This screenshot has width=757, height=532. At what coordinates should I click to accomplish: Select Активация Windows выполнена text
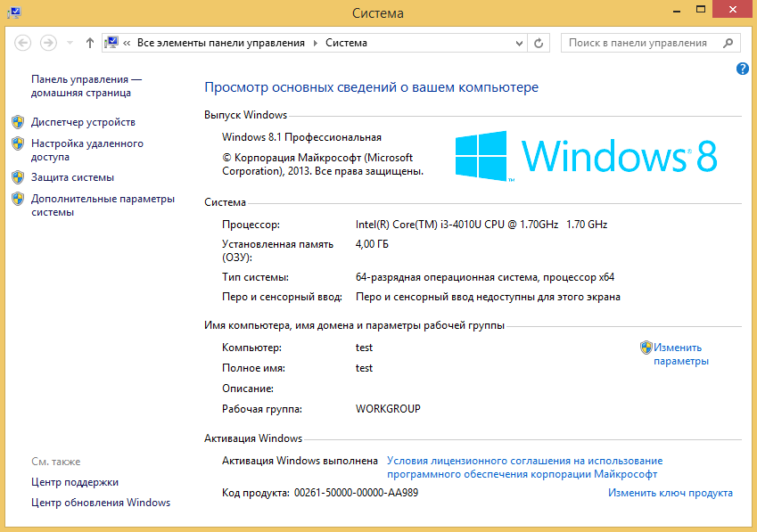click(x=300, y=461)
